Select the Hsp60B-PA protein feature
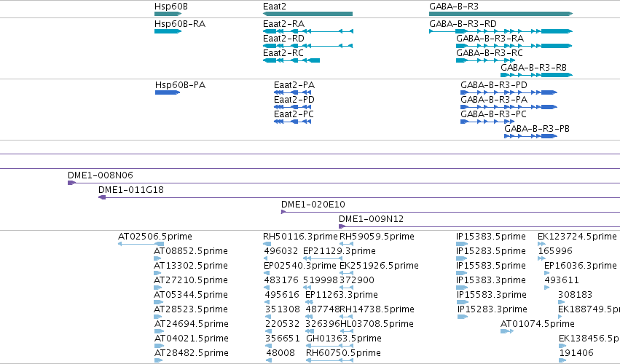The width and height of the screenshot is (620, 364). 168,92
